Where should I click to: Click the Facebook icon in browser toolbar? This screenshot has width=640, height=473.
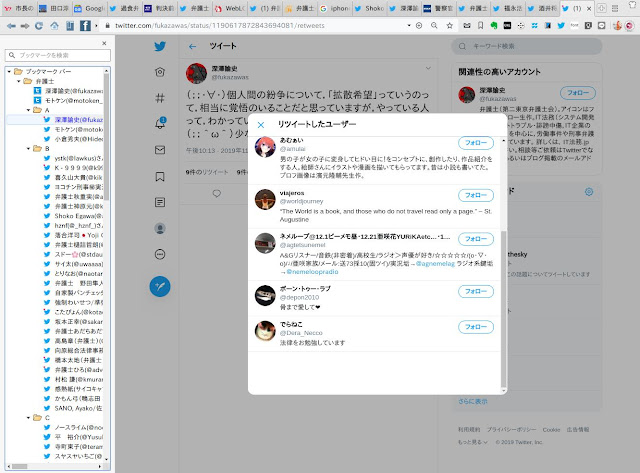[x=85, y=26]
